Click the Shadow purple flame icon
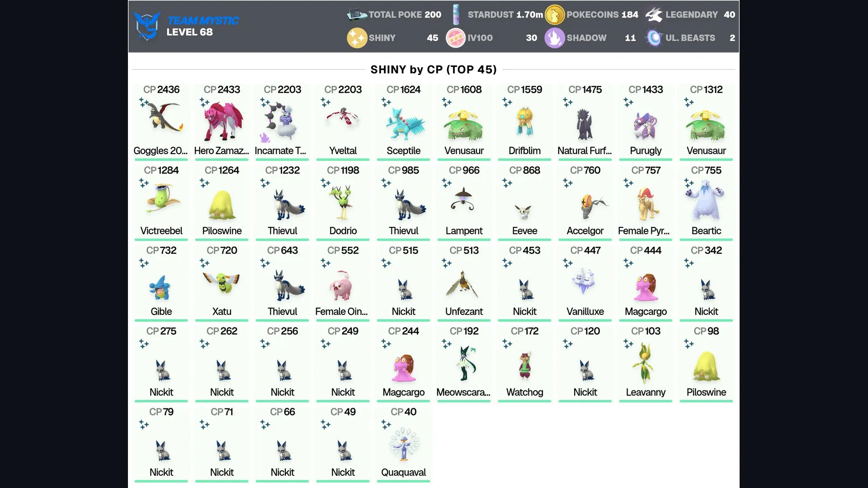This screenshot has height=488, width=868. [x=555, y=38]
